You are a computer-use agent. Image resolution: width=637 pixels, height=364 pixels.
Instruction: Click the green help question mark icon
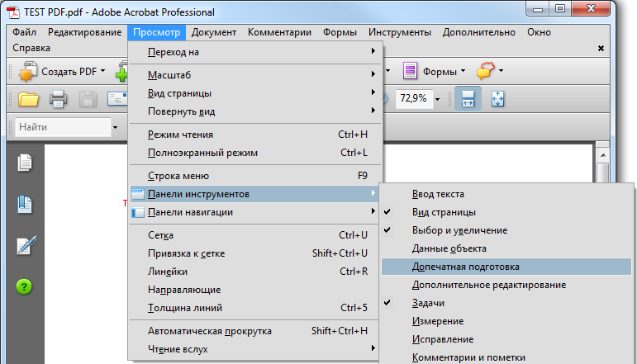tap(25, 287)
